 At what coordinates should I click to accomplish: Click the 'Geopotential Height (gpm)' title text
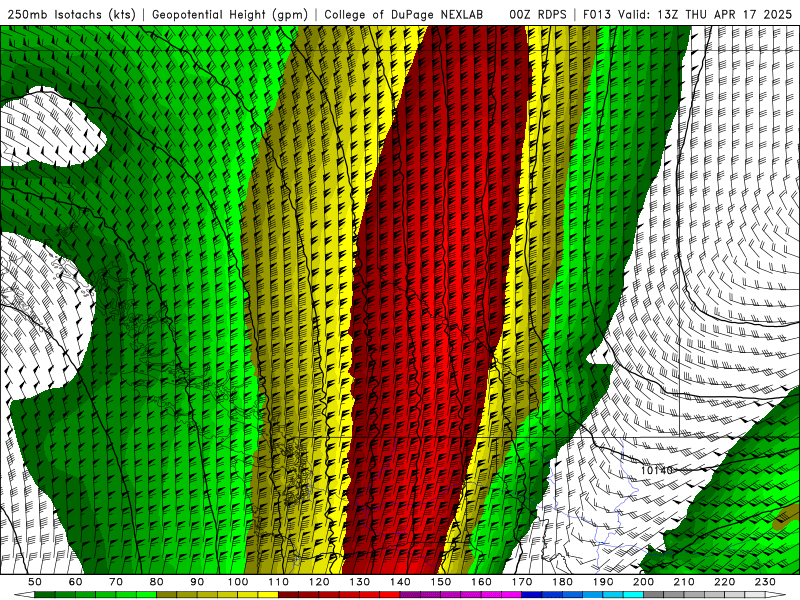click(x=230, y=14)
